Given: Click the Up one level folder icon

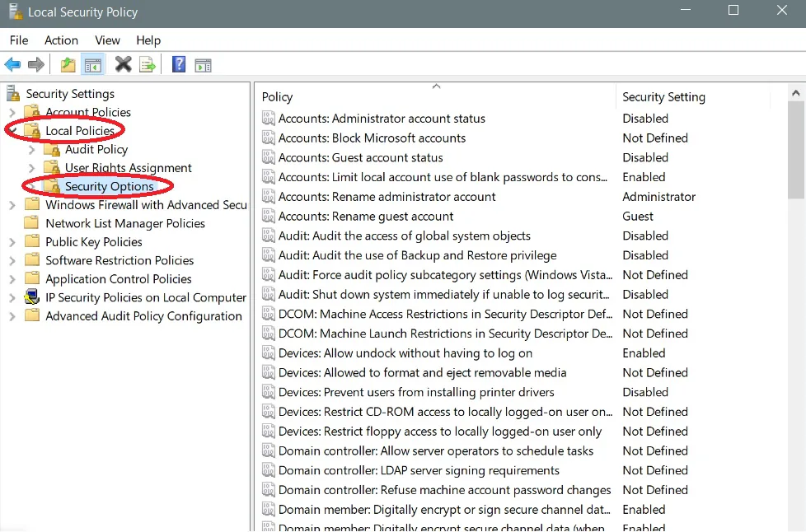Looking at the screenshot, I should (x=68, y=65).
